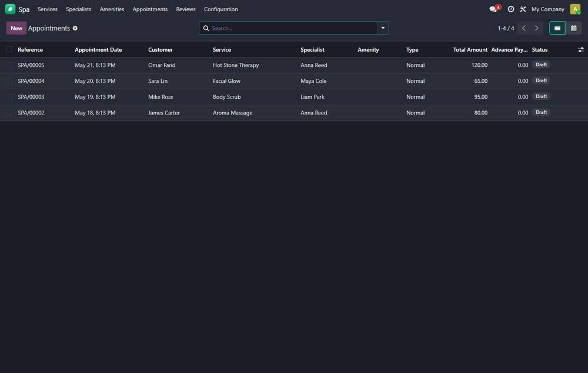Expand the search filter options dropdown
The width and height of the screenshot is (588, 373).
tap(383, 28)
